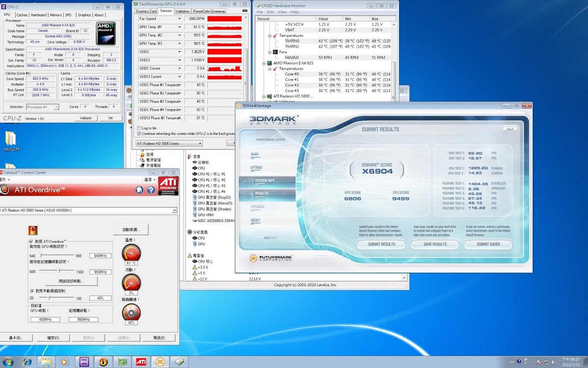The image size is (588, 368).
Task: Click the Submit Results button in 3DMark
Action: (381, 244)
